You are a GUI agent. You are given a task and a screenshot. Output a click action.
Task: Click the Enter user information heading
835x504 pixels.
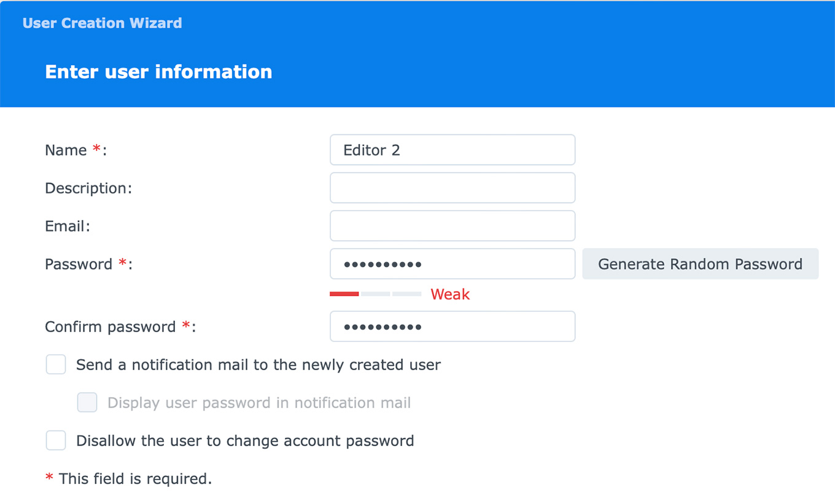158,72
